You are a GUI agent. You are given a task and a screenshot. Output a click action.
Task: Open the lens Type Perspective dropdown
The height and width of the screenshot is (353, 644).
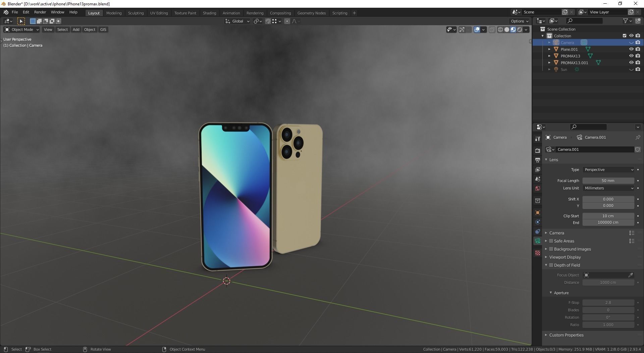(608, 170)
